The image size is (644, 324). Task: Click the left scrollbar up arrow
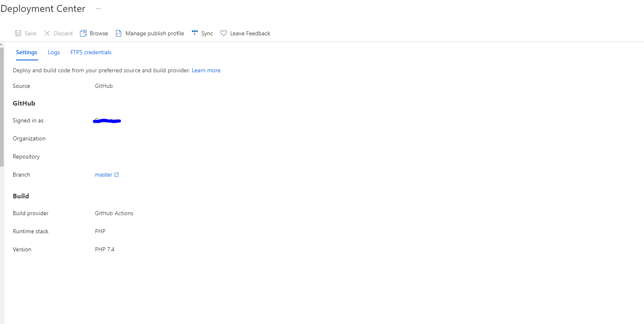(x=2, y=44)
